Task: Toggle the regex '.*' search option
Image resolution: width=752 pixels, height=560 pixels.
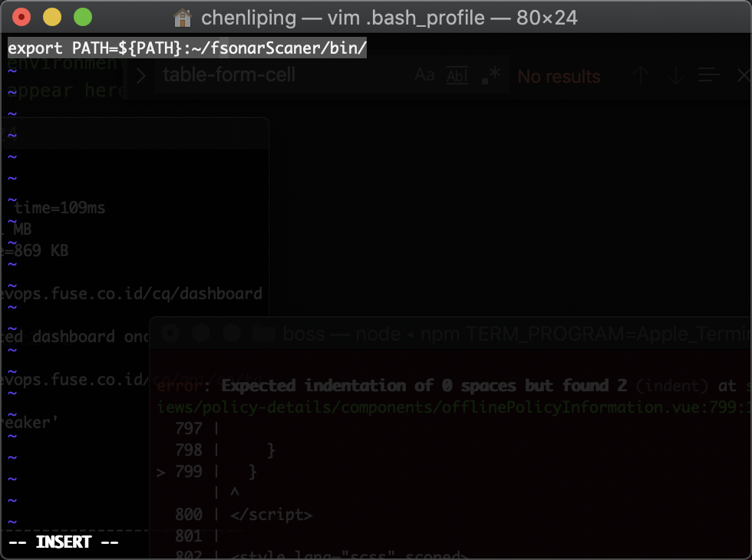Action: click(490, 75)
